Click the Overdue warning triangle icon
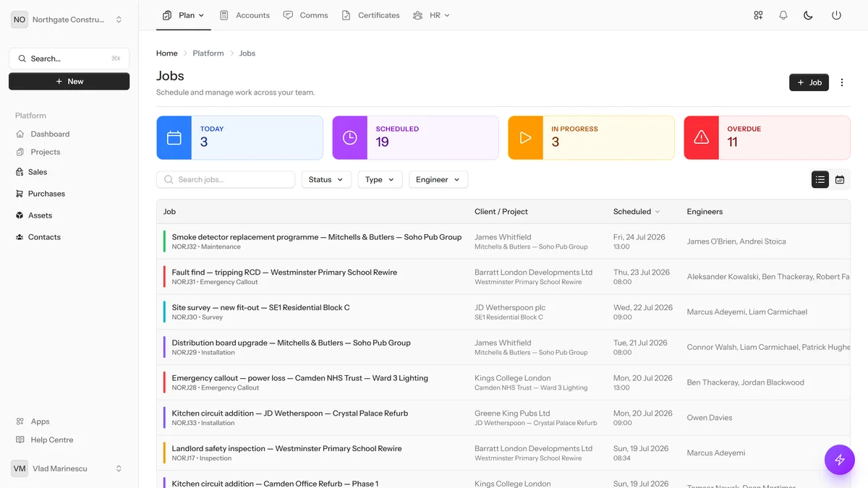This screenshot has height=488, width=868. [702, 137]
